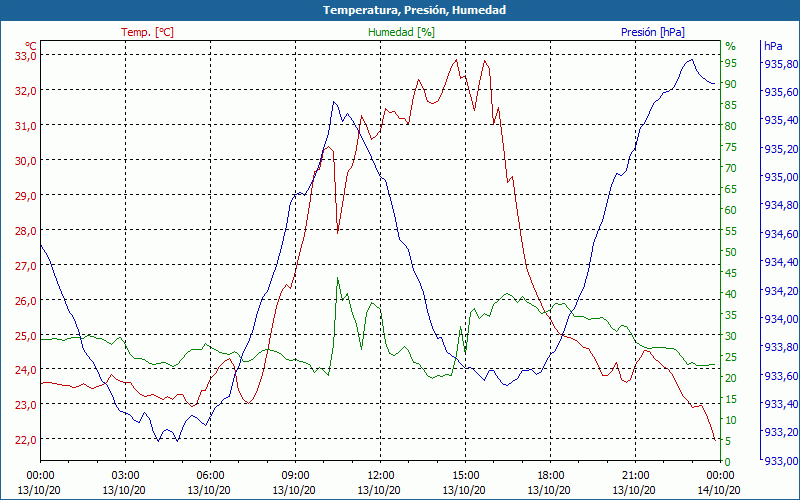This screenshot has height=500, width=800.
Task: Click the '25,0' temperature axis value
Action: coord(26,336)
